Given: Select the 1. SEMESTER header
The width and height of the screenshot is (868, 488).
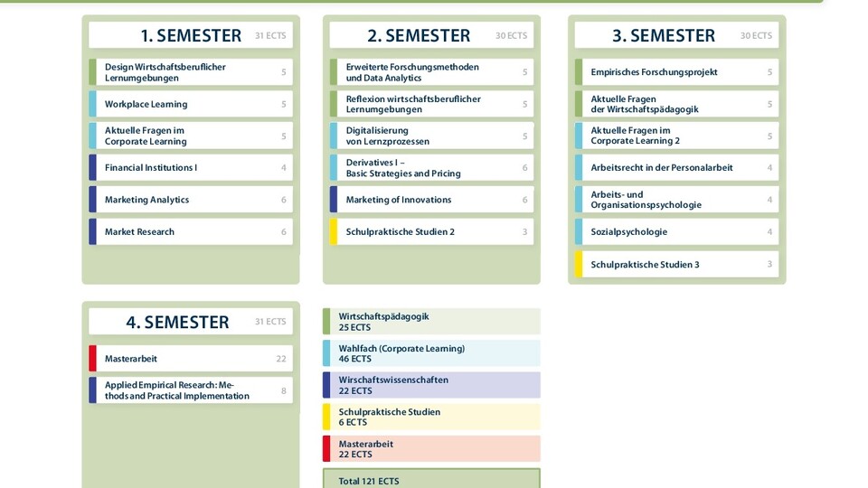Looking at the screenshot, I should [191, 35].
